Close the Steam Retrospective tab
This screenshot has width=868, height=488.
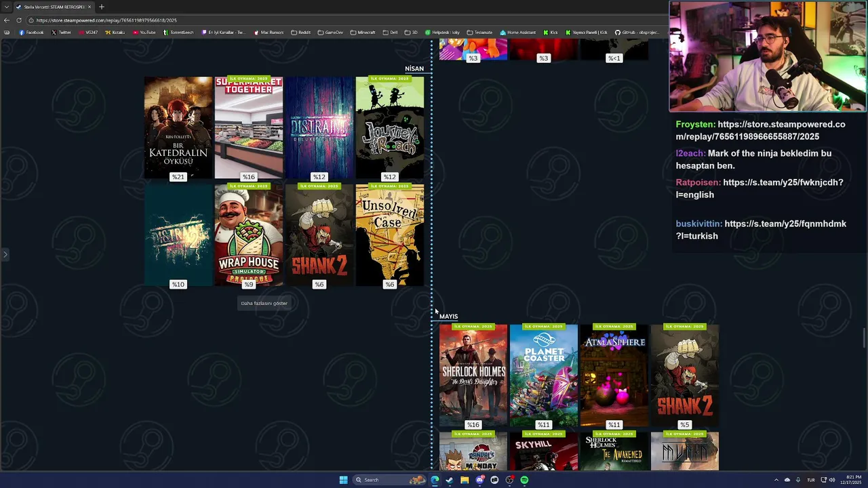pos(89,7)
